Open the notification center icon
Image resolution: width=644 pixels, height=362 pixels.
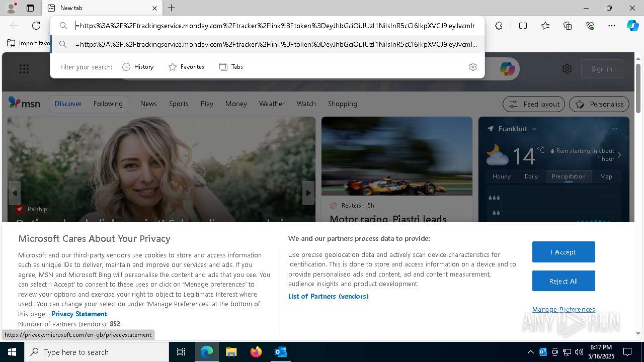(x=627, y=352)
